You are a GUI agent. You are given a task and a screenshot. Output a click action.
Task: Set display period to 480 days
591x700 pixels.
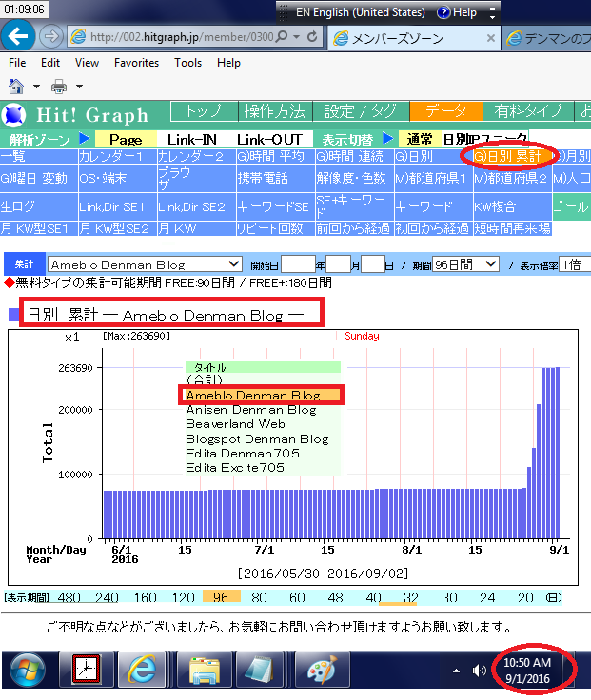69,597
